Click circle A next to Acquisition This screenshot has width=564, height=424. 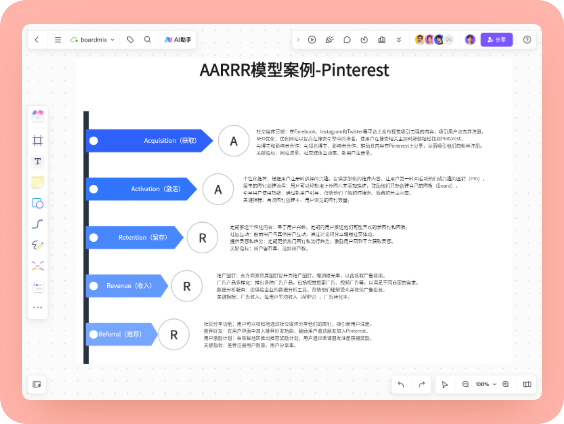click(234, 141)
